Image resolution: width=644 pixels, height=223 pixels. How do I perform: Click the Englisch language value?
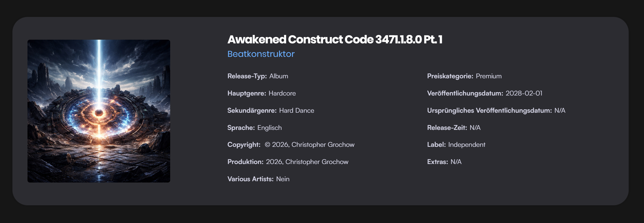tap(269, 128)
